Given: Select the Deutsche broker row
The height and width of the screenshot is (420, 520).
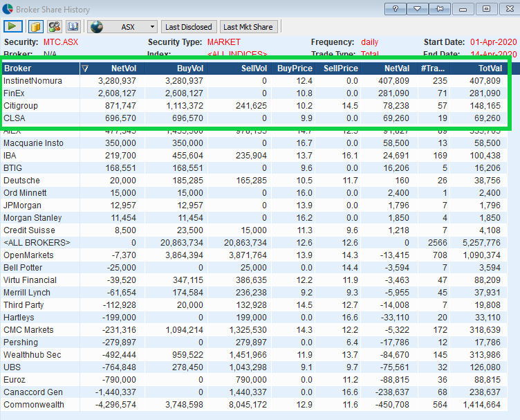Looking at the screenshot, I should click(x=254, y=181).
